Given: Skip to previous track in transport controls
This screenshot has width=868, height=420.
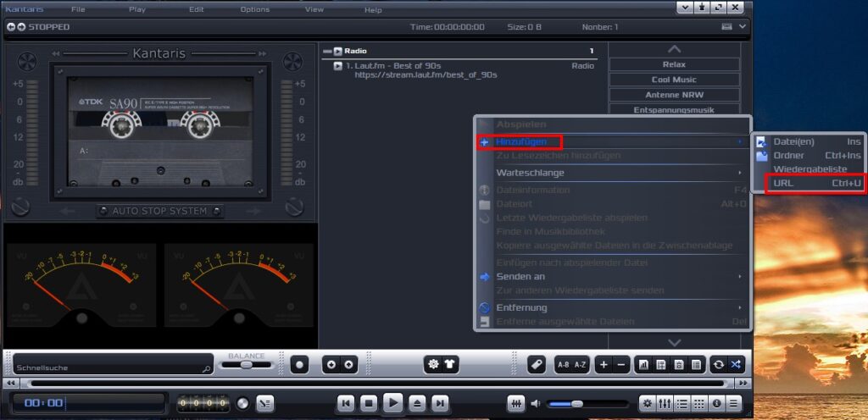Looking at the screenshot, I should coord(346,403).
